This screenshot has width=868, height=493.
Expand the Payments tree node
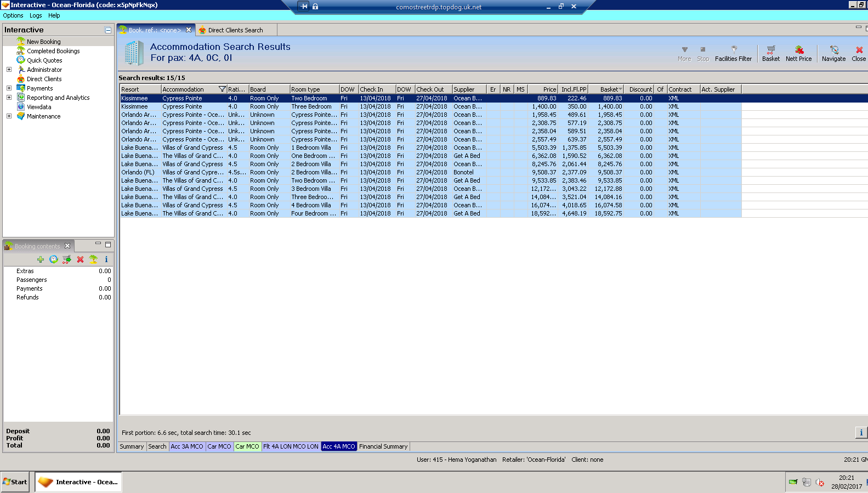pyautogui.click(x=9, y=88)
